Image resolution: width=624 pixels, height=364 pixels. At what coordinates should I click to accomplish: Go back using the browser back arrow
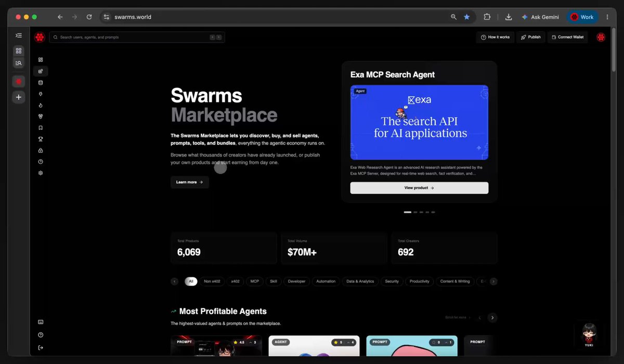click(x=60, y=17)
